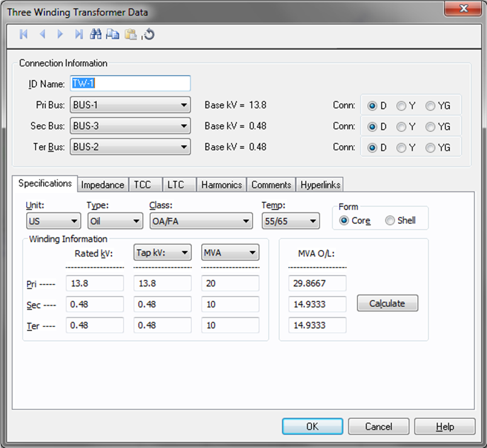Click the copy data toolbar icon
Screen dimensions: 487x448
(113, 35)
